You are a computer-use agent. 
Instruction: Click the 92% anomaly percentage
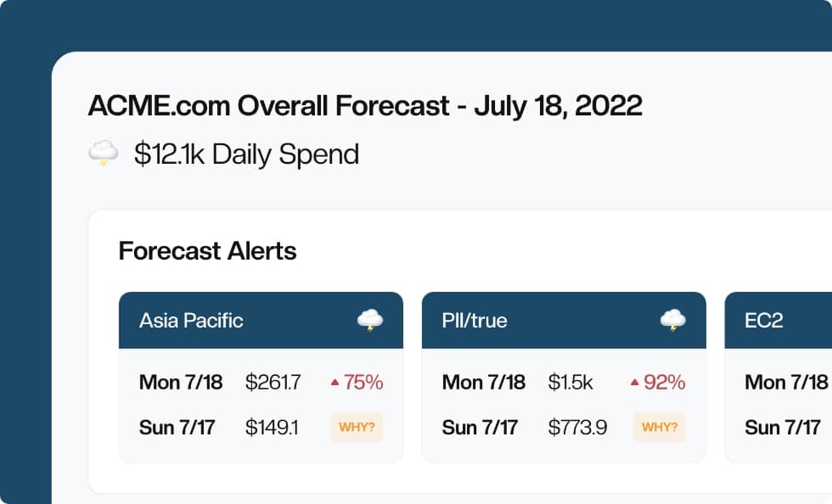(663, 382)
